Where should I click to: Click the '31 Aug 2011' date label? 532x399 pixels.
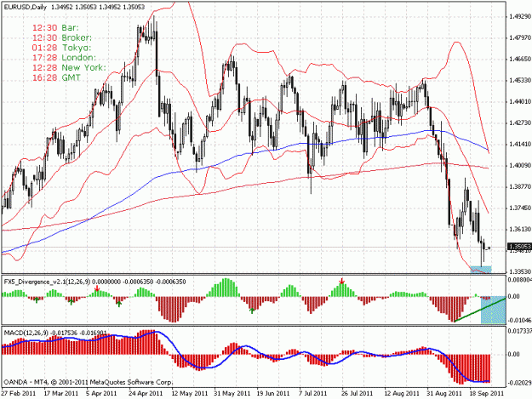pyautogui.click(x=444, y=393)
